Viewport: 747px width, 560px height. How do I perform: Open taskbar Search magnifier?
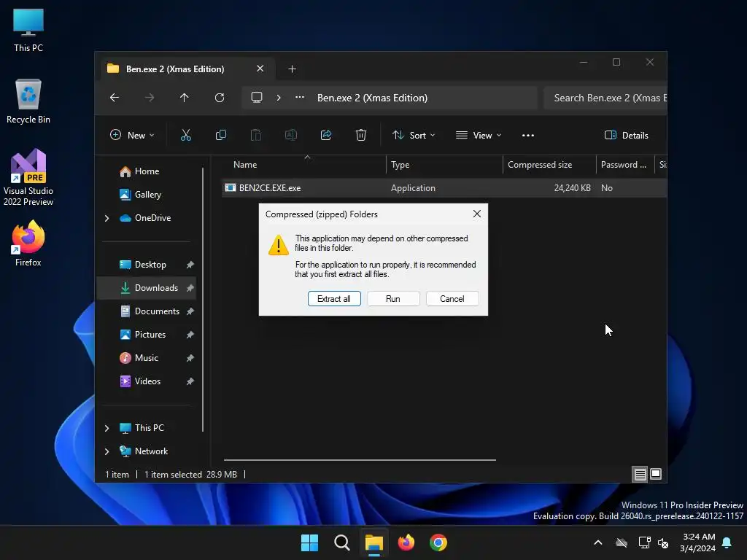pos(341,542)
